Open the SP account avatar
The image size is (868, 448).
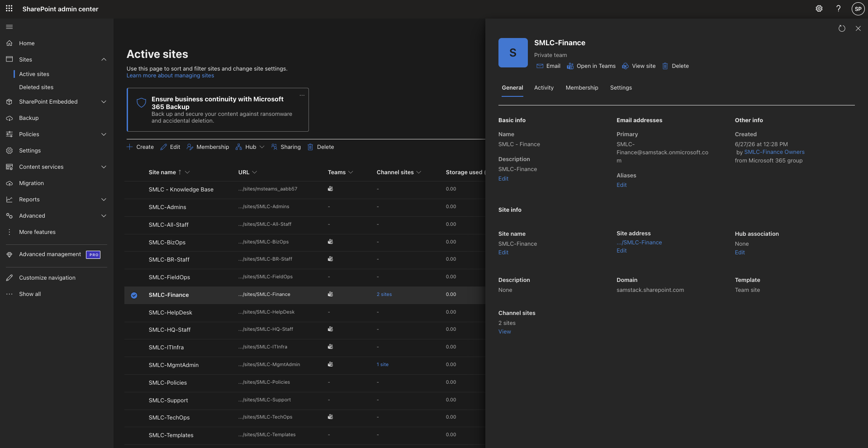click(858, 9)
